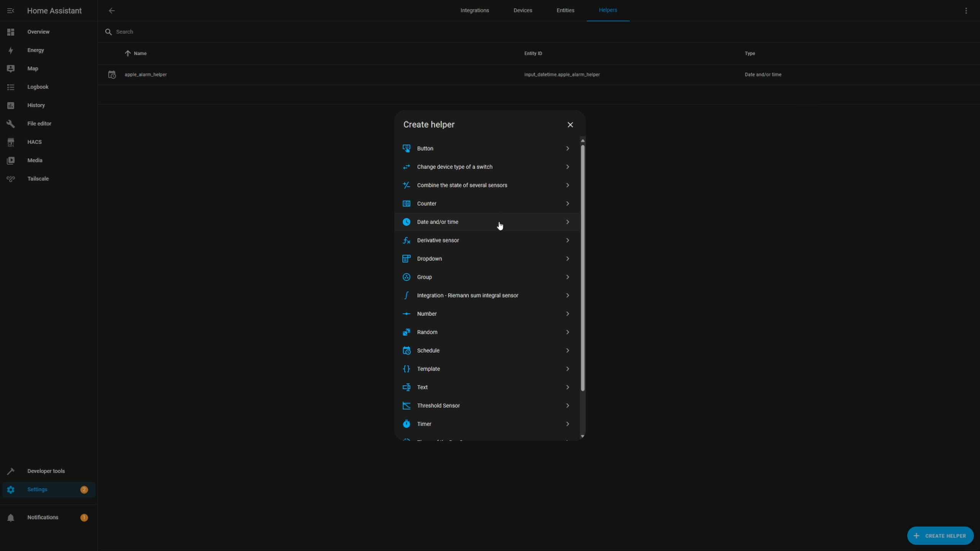Open Tailscale from the sidebar icon
Image resolution: width=980 pixels, height=551 pixels.
[x=11, y=179]
